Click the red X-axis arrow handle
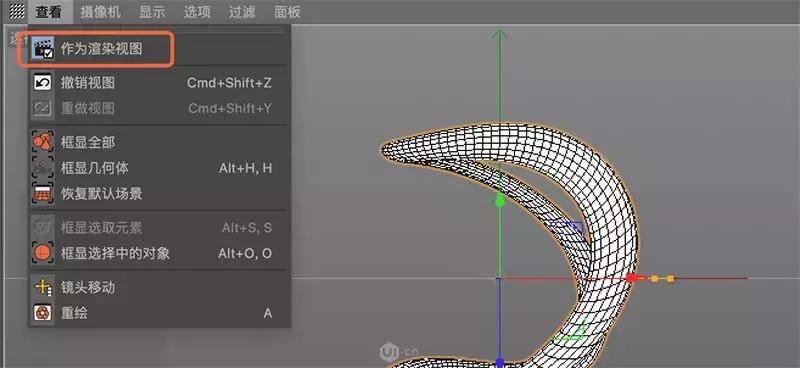This screenshot has width=800, height=368. click(x=633, y=278)
